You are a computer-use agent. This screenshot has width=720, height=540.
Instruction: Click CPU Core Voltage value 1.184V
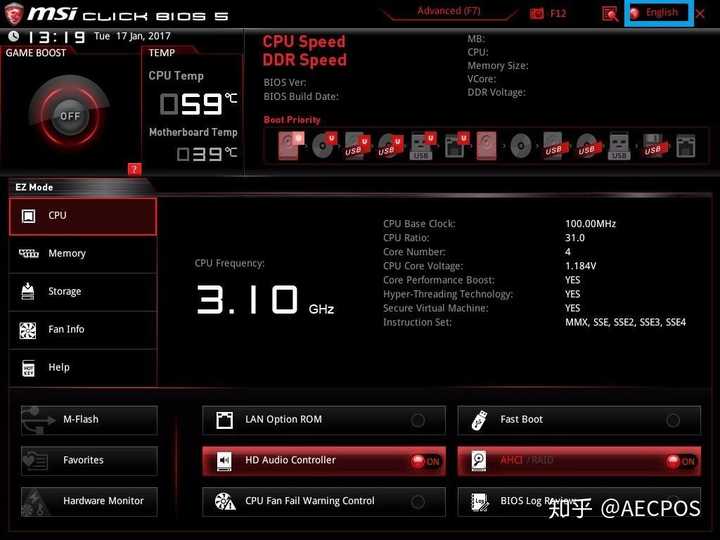click(x=581, y=266)
